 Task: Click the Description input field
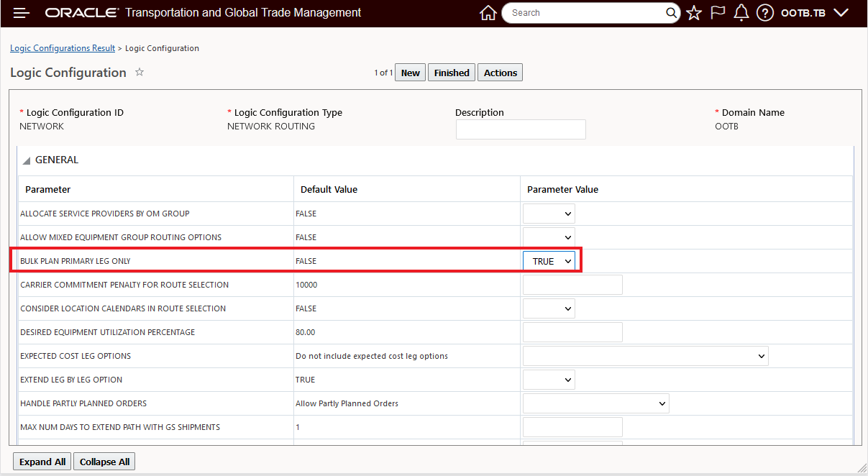(x=521, y=129)
